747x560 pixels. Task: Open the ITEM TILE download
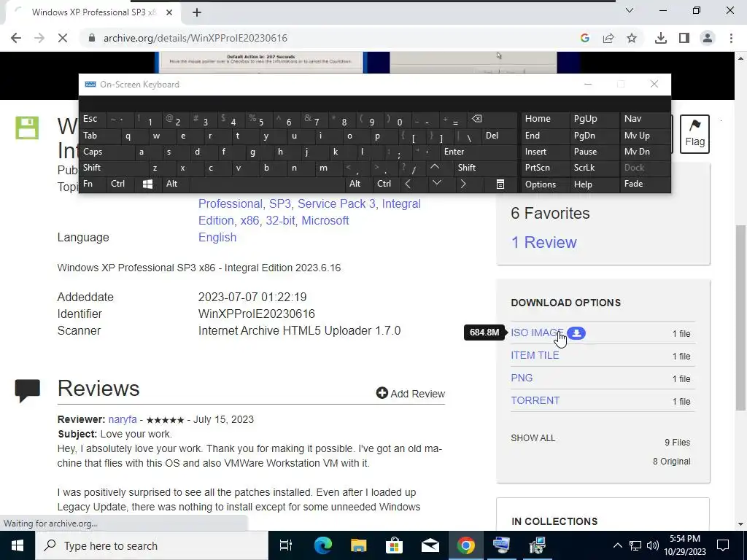click(535, 355)
